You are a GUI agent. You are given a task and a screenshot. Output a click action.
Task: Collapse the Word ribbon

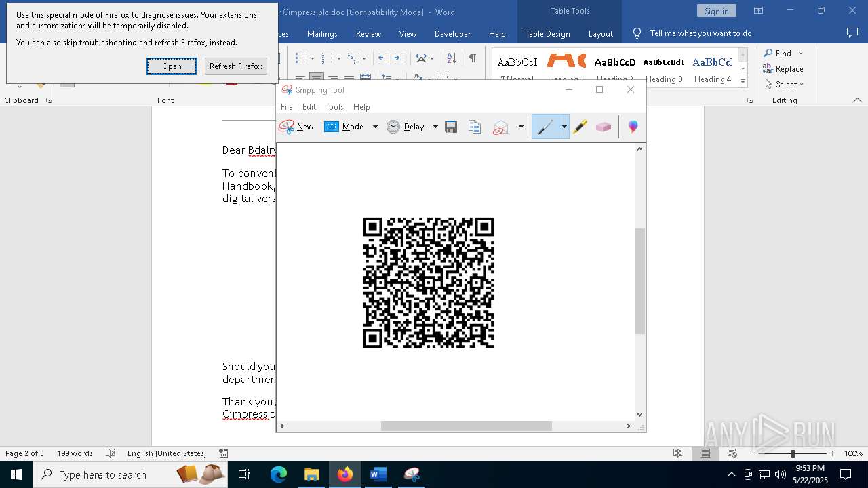tap(857, 100)
